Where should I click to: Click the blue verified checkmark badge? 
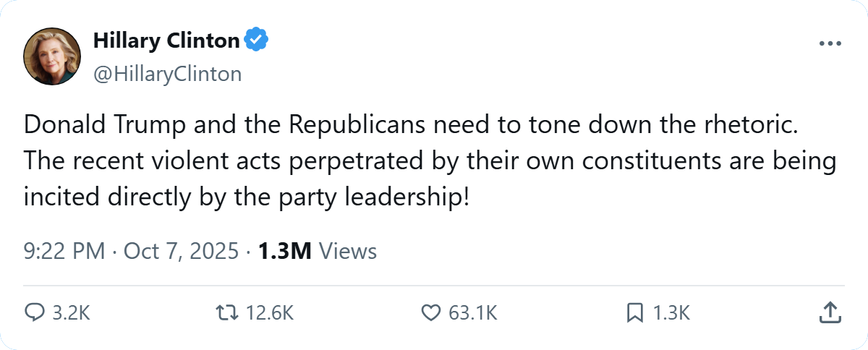256,41
